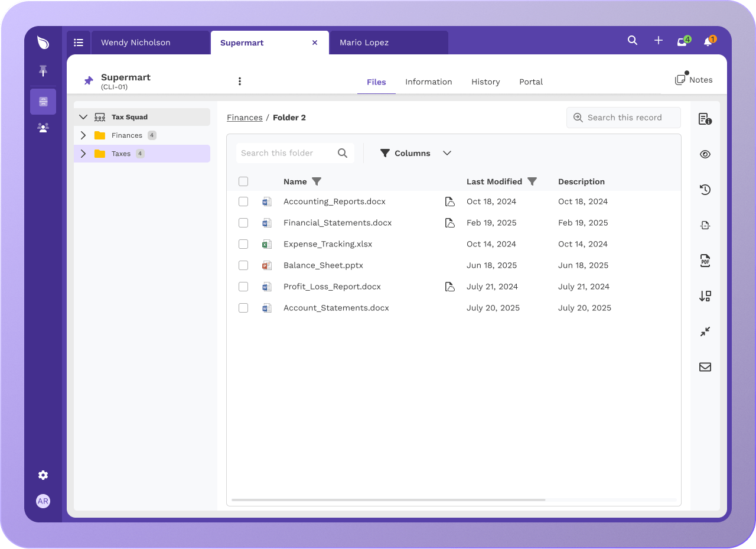The image size is (756, 549).
Task: Click the Description column header
Action: point(581,181)
